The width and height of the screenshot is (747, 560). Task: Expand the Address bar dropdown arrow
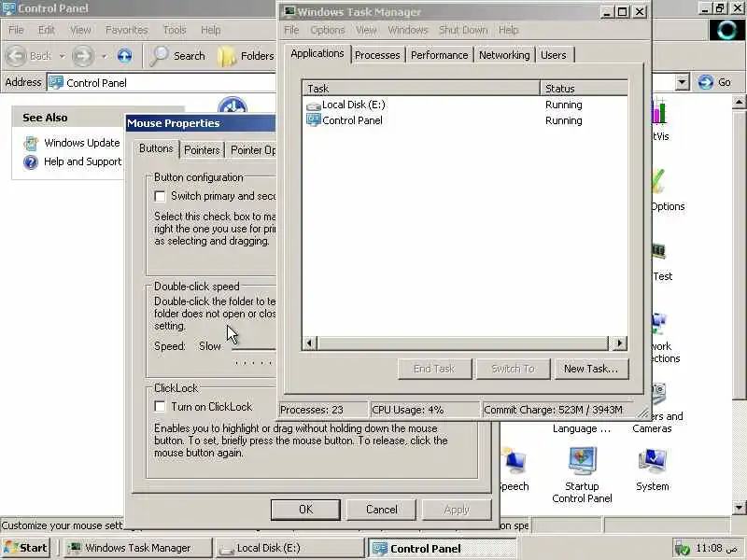coord(683,82)
